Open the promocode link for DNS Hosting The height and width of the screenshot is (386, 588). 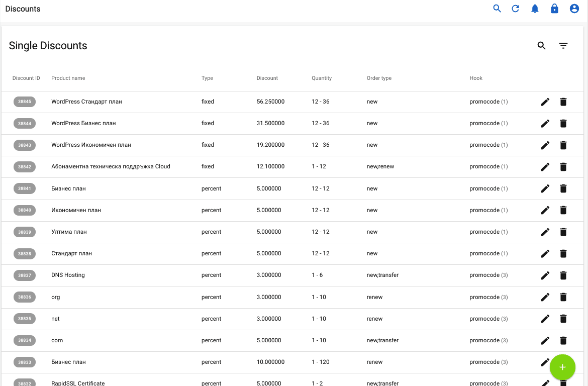(485, 275)
